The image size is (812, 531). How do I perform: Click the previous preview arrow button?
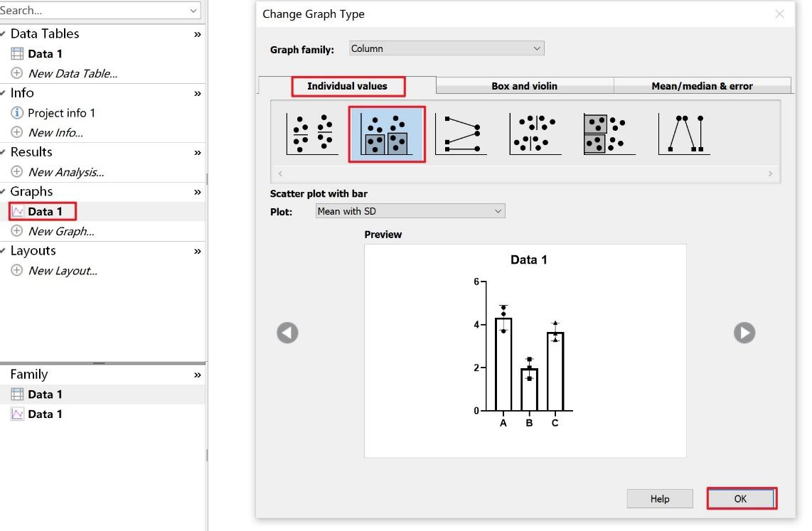tap(287, 333)
